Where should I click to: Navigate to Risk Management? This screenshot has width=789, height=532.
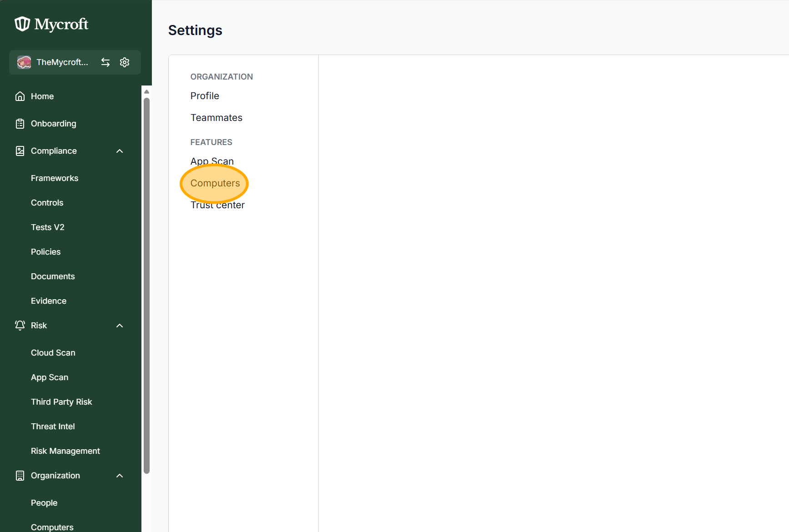click(65, 451)
